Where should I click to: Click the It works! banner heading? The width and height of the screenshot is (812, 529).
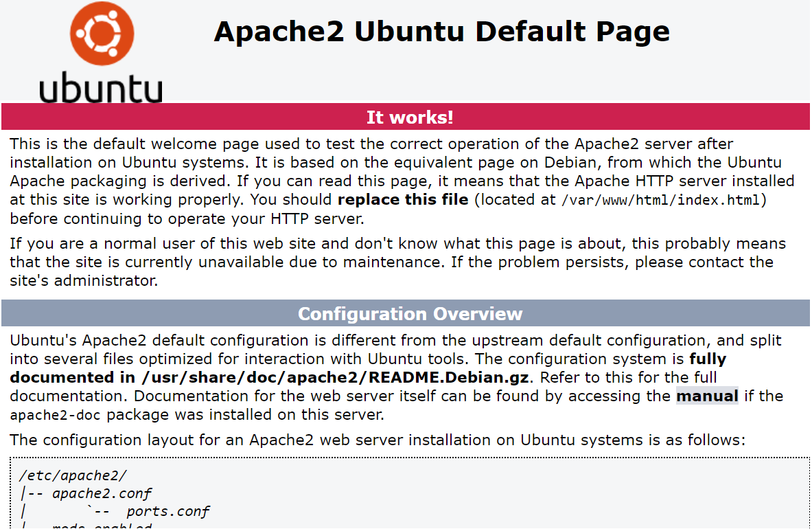(410, 117)
